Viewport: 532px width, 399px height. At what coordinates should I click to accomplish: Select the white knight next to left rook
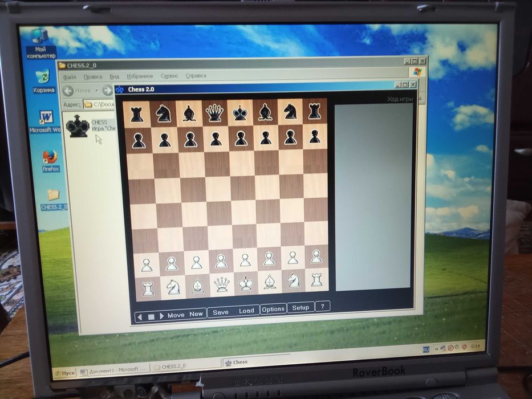pyautogui.click(x=173, y=287)
